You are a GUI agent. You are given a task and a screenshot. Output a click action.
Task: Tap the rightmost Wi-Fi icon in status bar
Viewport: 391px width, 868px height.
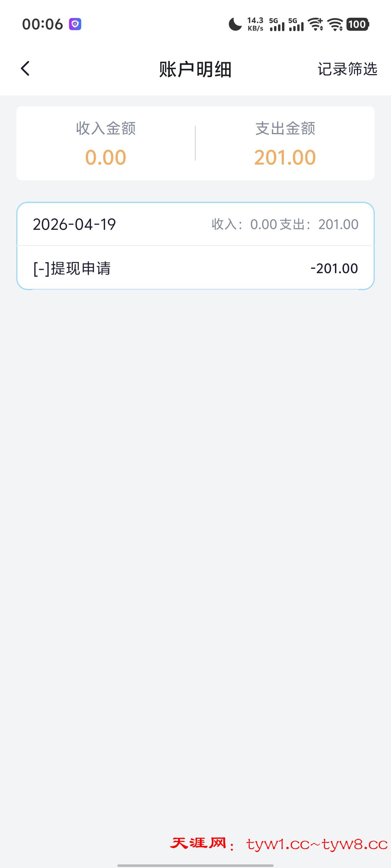335,24
